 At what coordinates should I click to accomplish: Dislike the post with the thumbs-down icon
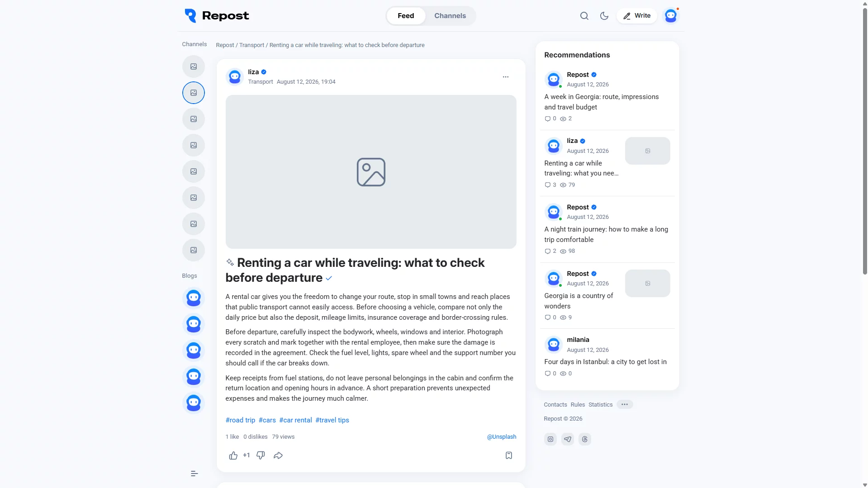pos(261,455)
